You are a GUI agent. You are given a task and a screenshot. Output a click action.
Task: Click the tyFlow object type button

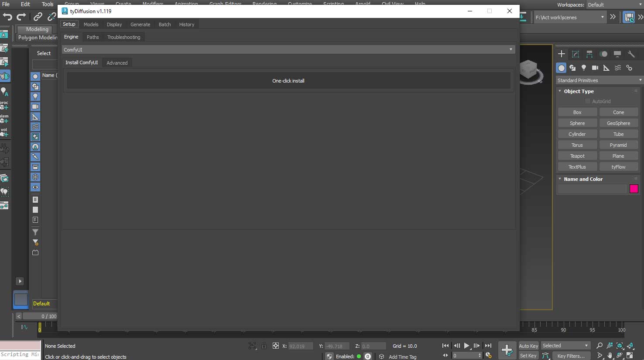click(619, 167)
